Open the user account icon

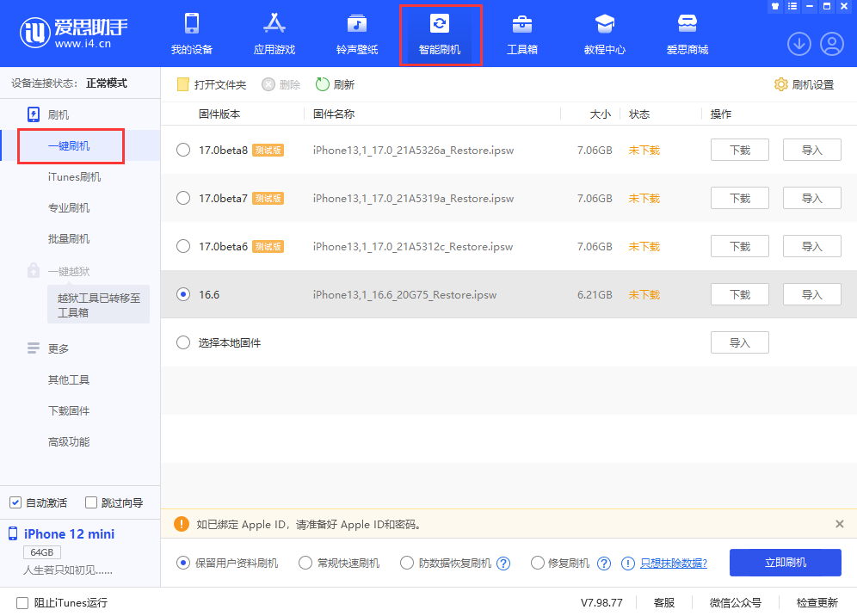tap(830, 43)
